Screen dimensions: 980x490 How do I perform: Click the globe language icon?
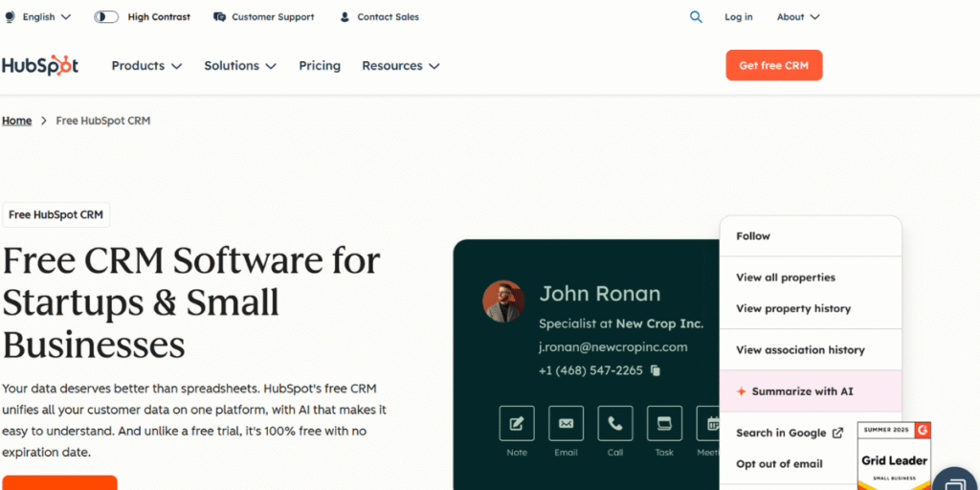pyautogui.click(x=9, y=17)
